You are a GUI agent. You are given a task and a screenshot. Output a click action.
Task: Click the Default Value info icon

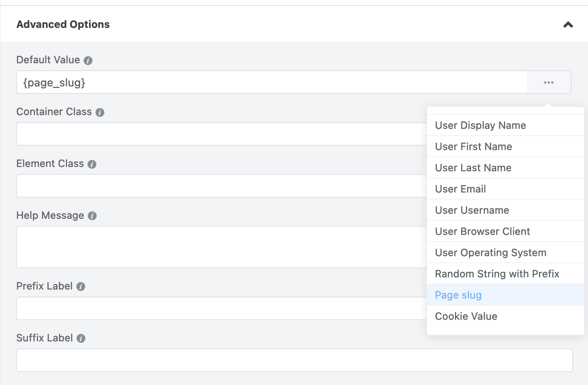(x=88, y=60)
